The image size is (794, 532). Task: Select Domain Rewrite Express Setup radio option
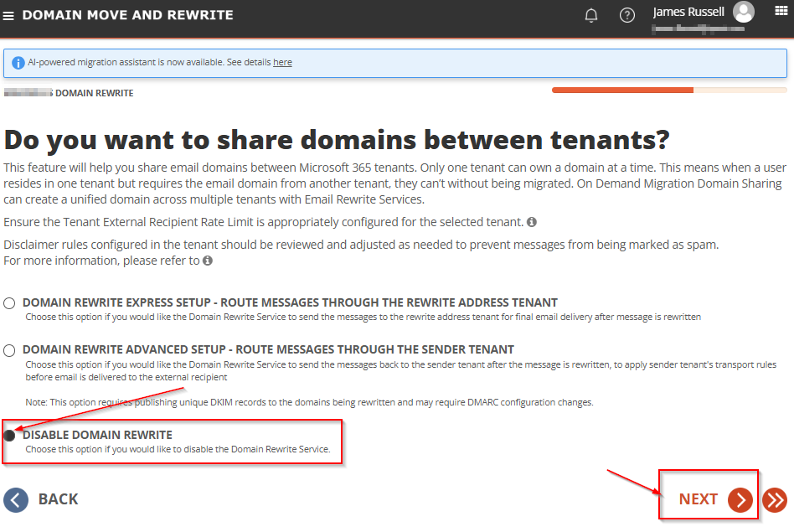pos(9,303)
